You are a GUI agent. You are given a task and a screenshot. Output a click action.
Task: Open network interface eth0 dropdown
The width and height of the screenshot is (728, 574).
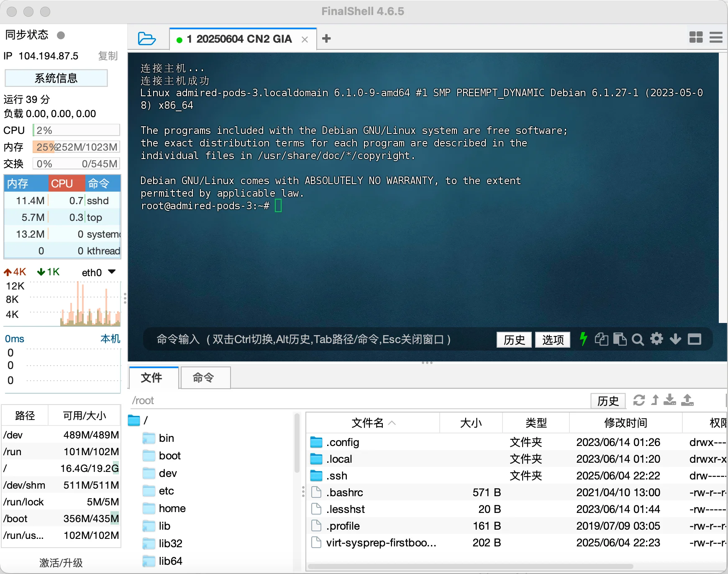point(112,272)
